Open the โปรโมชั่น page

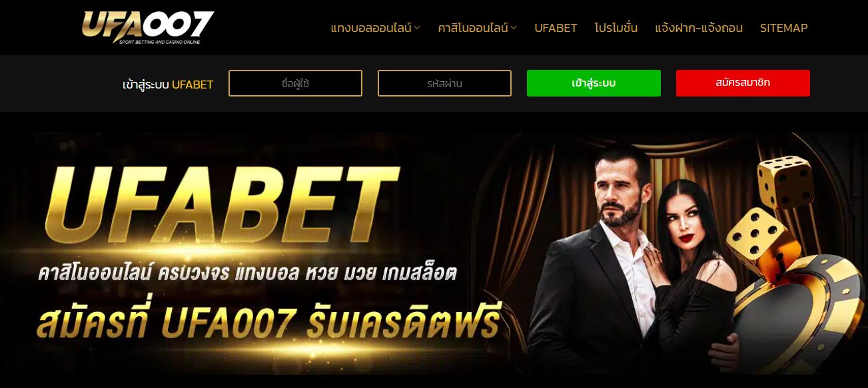coord(616,28)
